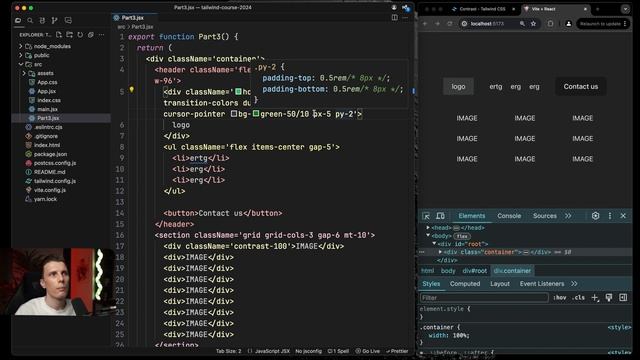Collapse the body element in DevTools
The image size is (640, 360).
(428, 236)
